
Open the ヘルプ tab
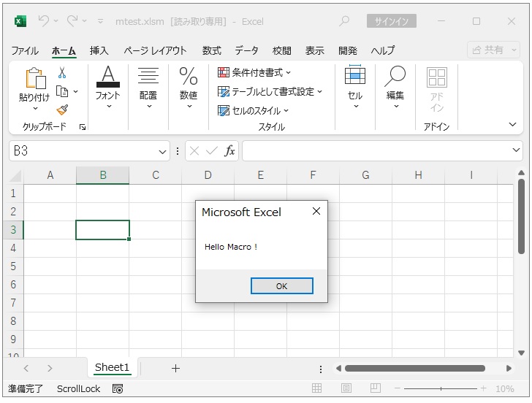pyautogui.click(x=383, y=50)
